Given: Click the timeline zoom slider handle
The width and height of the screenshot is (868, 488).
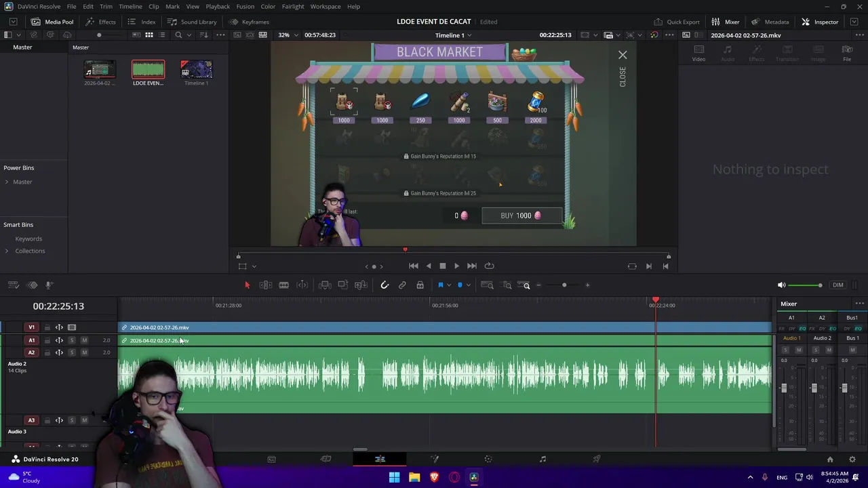Looking at the screenshot, I should tap(564, 285).
